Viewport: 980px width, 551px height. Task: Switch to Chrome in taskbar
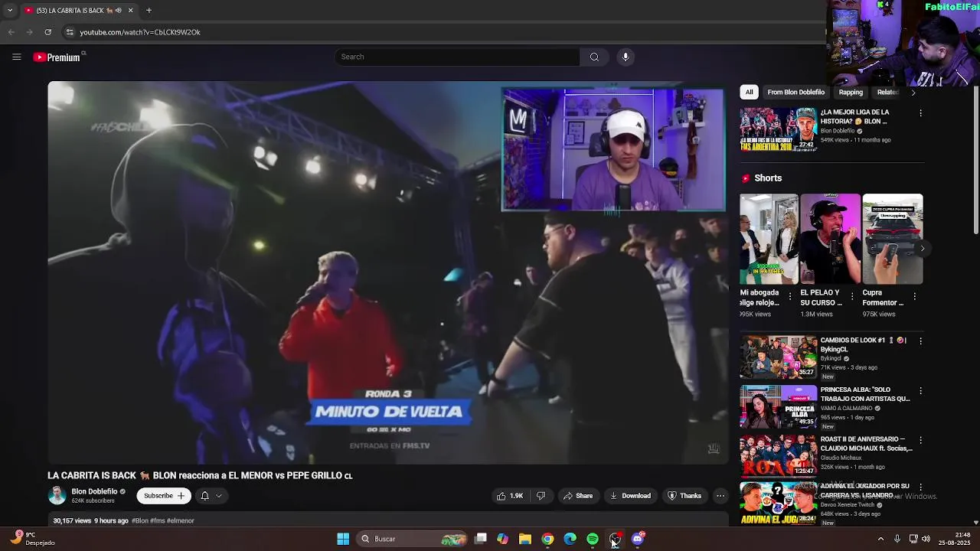(x=547, y=539)
